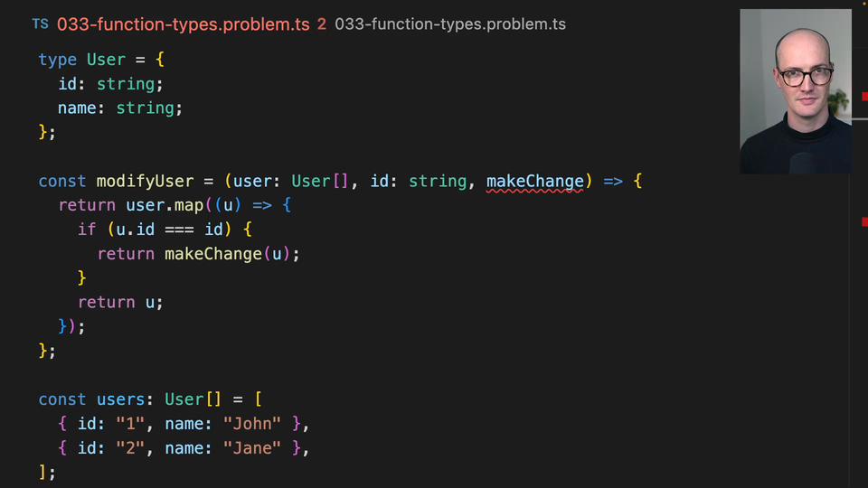Click the red-underlined makeChange parameter

coord(535,181)
